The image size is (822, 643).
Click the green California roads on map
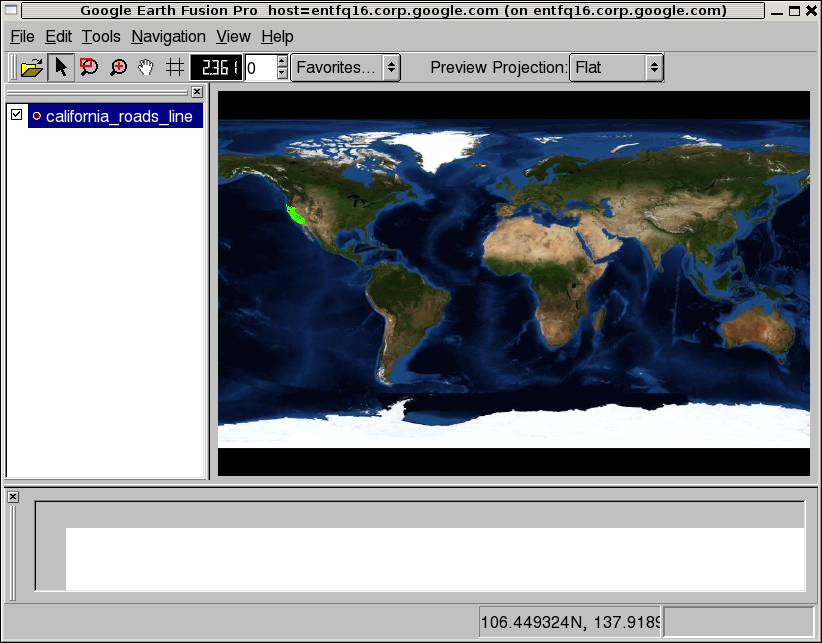[x=296, y=214]
